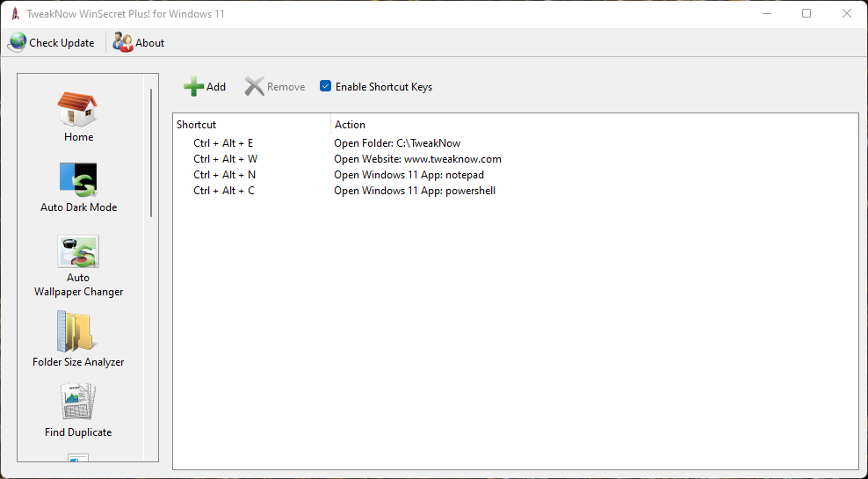
Task: Click the Home label in sidebar
Action: coord(78,137)
